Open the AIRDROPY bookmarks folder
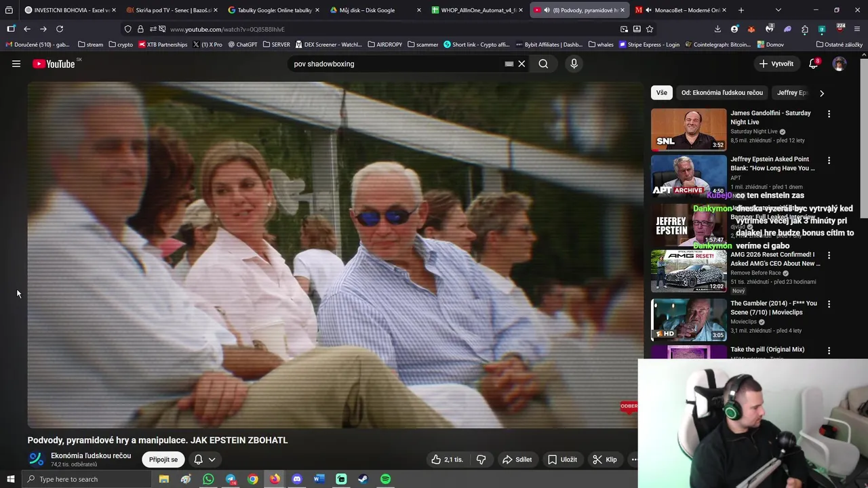868x488 pixels. pos(384,44)
